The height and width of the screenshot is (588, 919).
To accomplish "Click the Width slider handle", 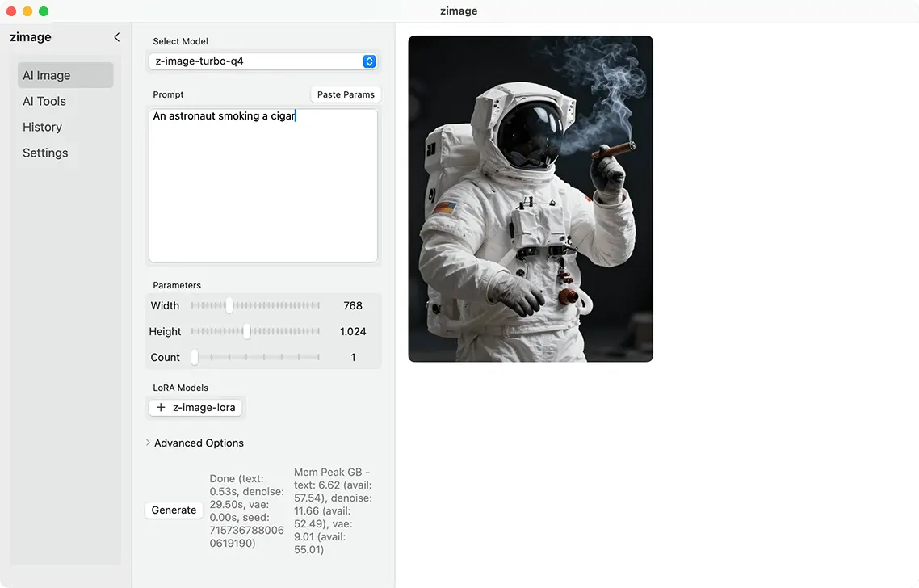I will pos(229,305).
